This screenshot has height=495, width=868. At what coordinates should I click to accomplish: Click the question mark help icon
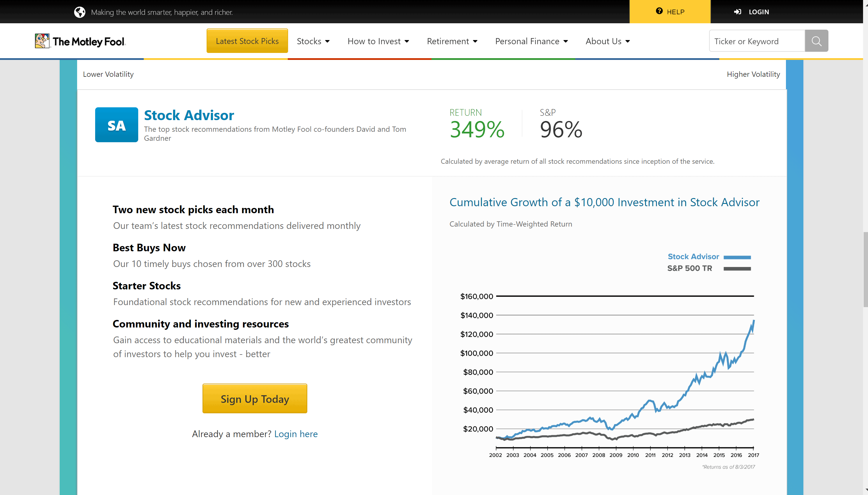click(659, 11)
